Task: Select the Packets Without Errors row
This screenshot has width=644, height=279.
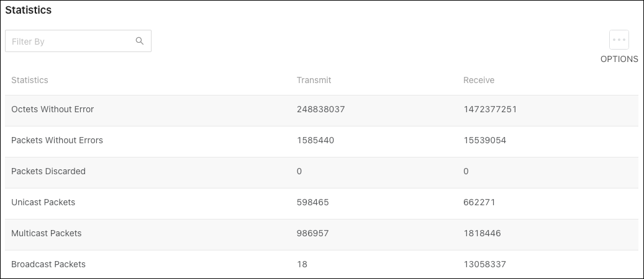Action: tap(322, 141)
